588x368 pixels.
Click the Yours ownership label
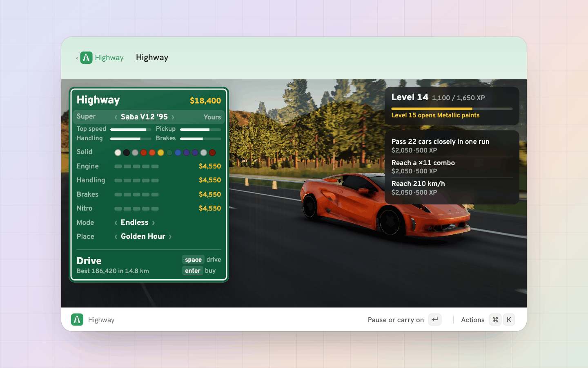click(x=212, y=117)
